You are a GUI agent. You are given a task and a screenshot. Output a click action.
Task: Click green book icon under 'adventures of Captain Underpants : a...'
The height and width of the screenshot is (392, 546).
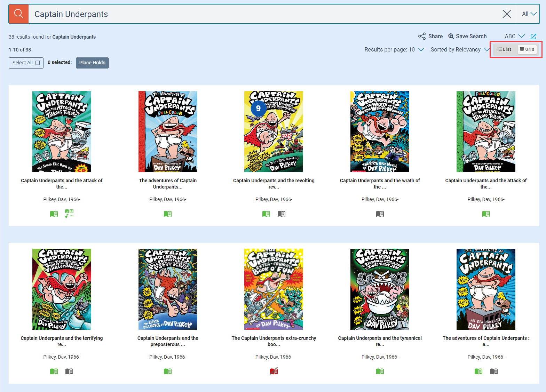478,371
